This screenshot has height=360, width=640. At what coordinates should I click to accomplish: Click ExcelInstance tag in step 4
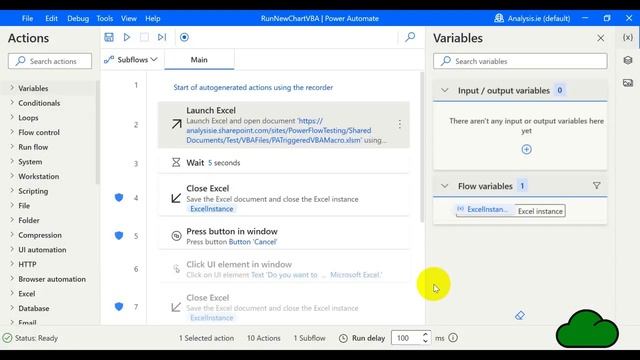pos(211,209)
